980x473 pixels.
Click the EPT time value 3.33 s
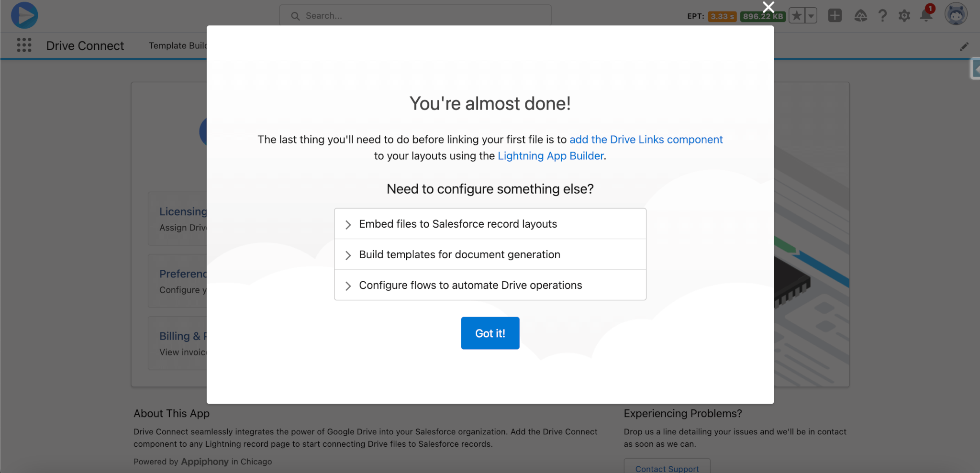(722, 16)
